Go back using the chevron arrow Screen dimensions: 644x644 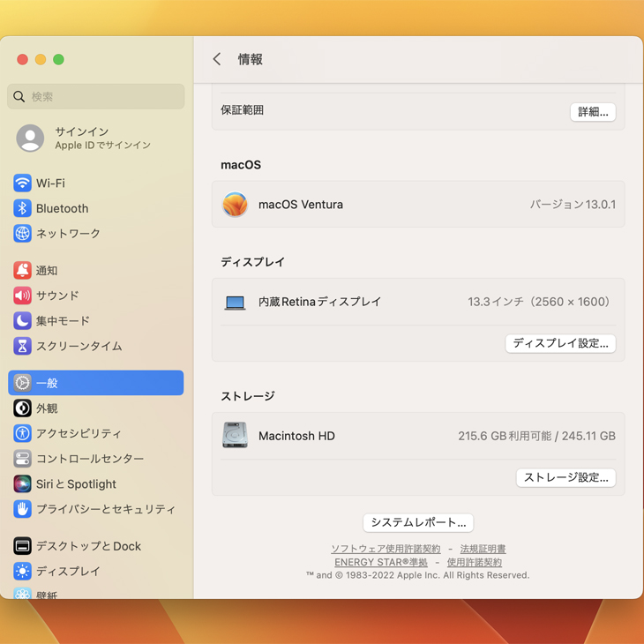pyautogui.click(x=217, y=59)
